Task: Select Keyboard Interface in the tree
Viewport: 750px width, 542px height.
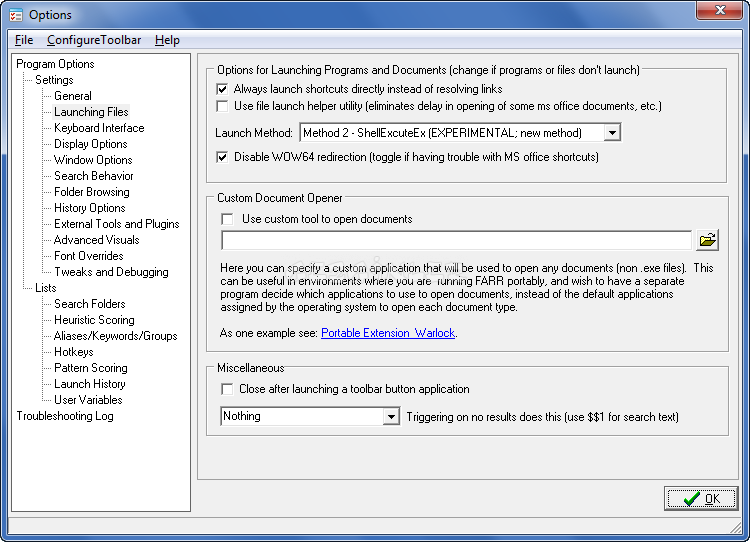Action: [x=99, y=128]
